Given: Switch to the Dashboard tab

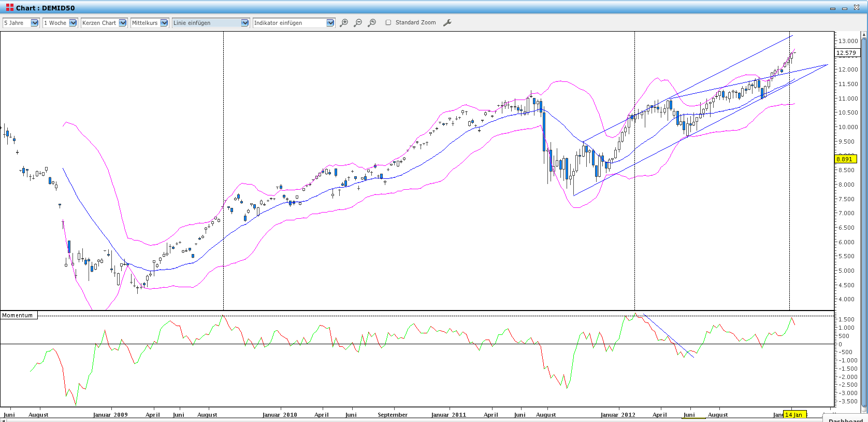Looking at the screenshot, I should point(845,419).
